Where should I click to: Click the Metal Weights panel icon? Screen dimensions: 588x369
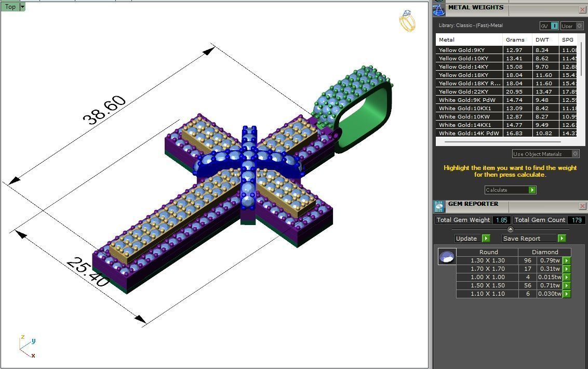tap(439, 9)
